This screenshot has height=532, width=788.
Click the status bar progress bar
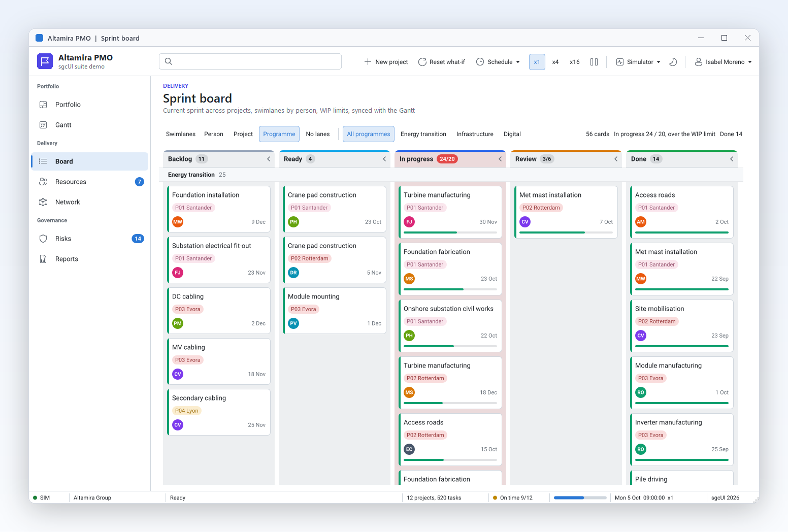pyautogui.click(x=580, y=497)
